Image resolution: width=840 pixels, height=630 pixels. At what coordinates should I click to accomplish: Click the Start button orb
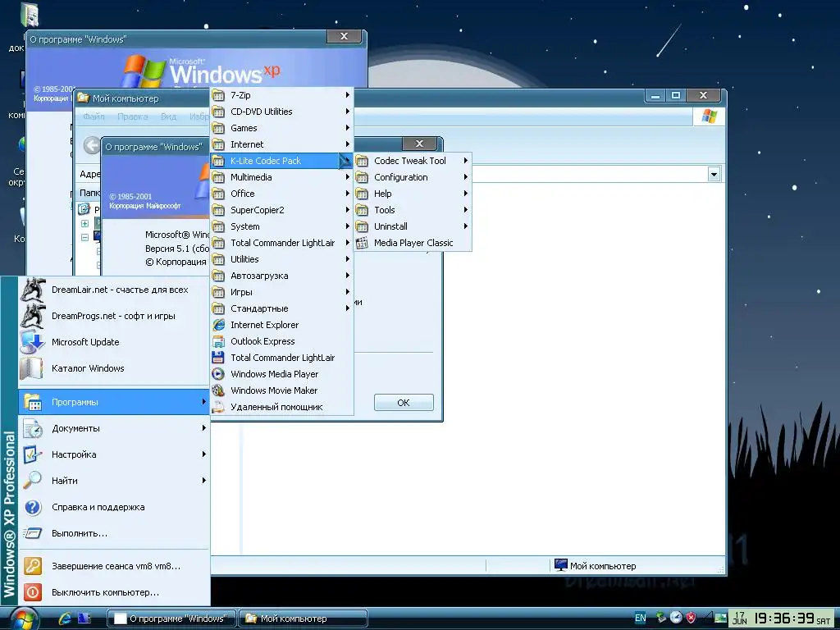click(x=24, y=619)
